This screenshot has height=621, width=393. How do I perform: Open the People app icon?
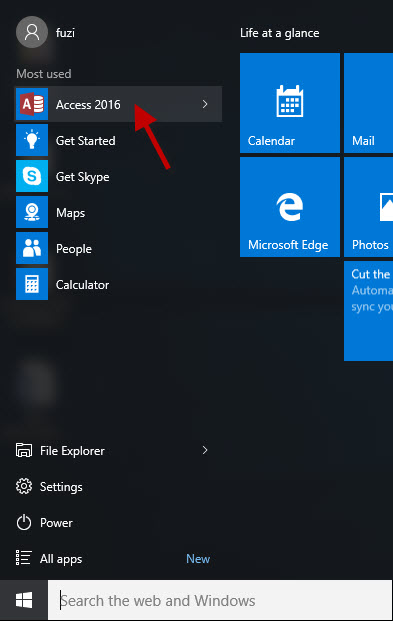[32, 248]
